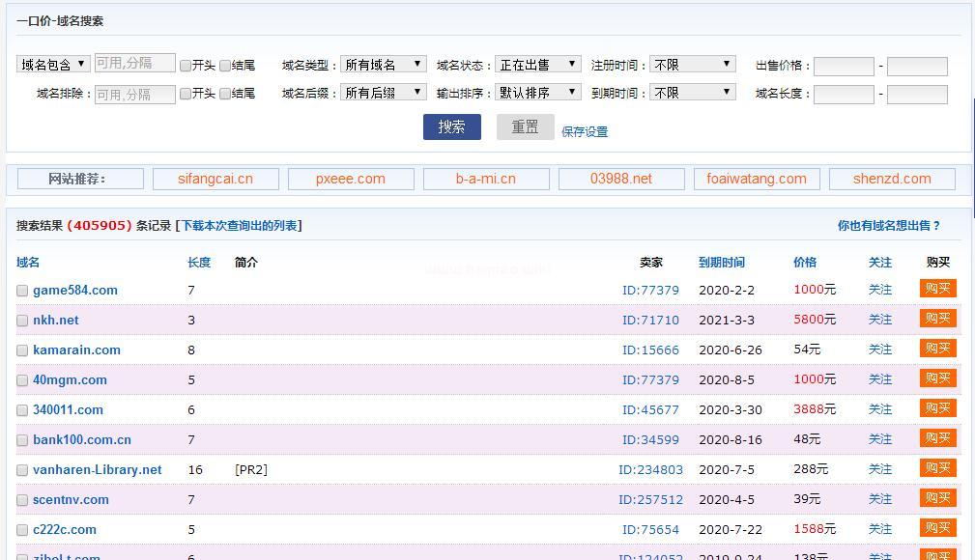Visit the recommended site foaiwatang.com
975x560 pixels.
(x=756, y=179)
